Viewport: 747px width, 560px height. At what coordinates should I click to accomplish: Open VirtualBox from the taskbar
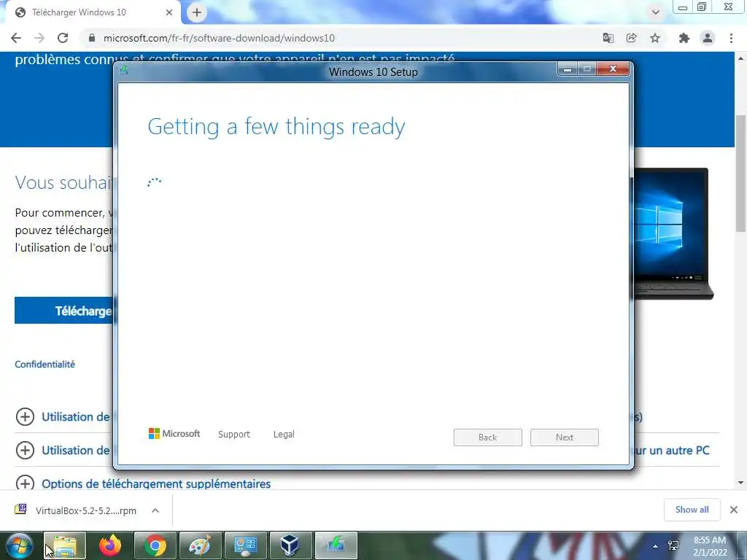click(290, 545)
